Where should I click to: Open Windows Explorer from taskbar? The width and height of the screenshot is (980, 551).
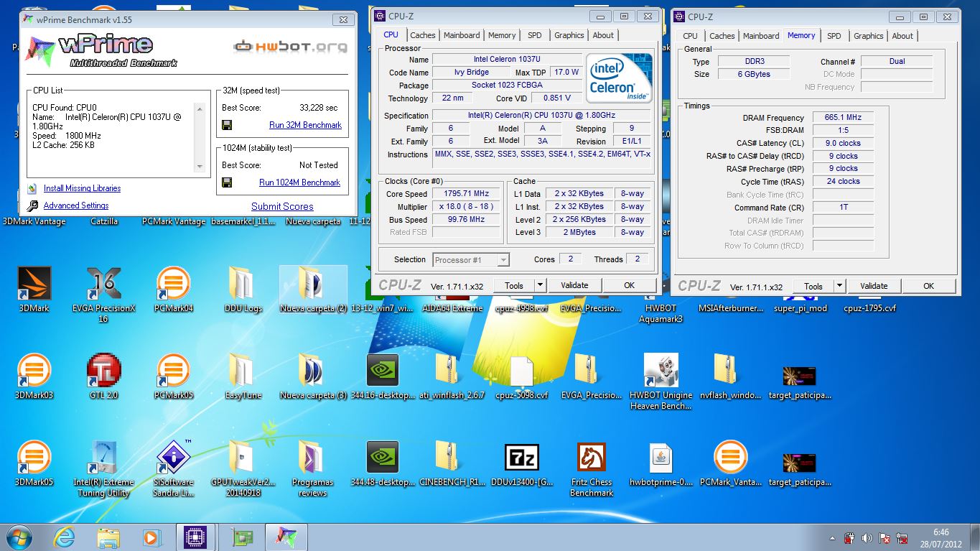109,537
